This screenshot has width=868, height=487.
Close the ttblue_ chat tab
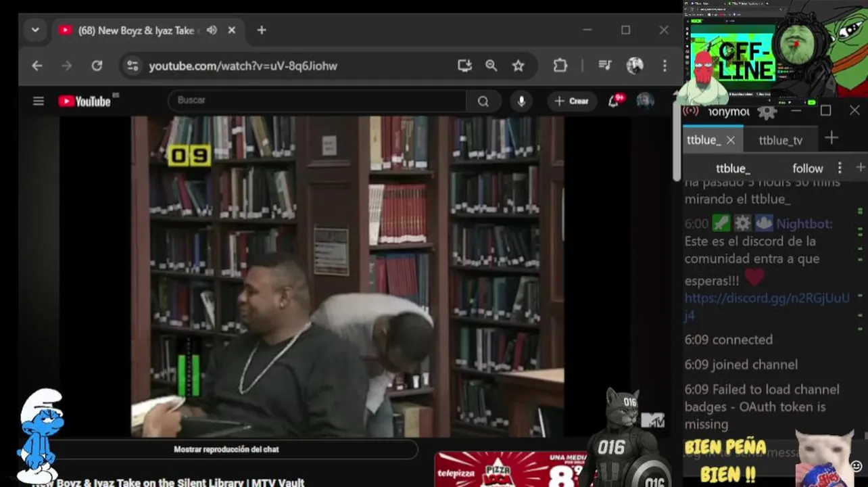click(730, 140)
